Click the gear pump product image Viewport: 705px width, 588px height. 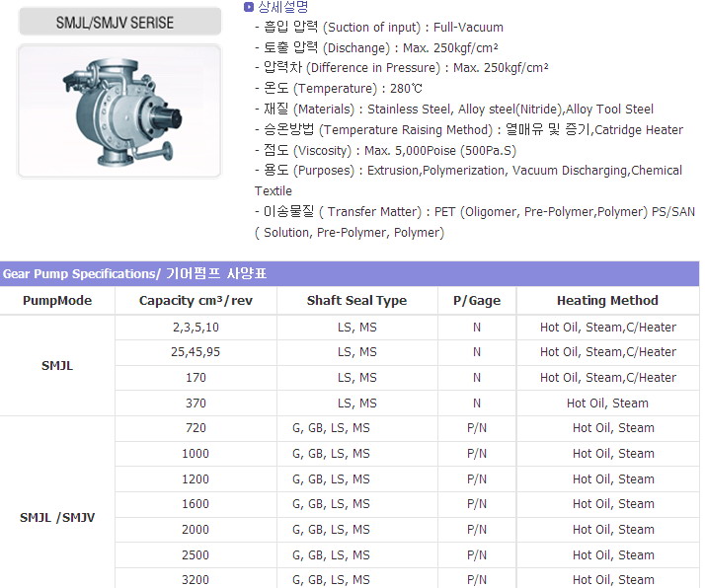pyautogui.click(x=119, y=110)
